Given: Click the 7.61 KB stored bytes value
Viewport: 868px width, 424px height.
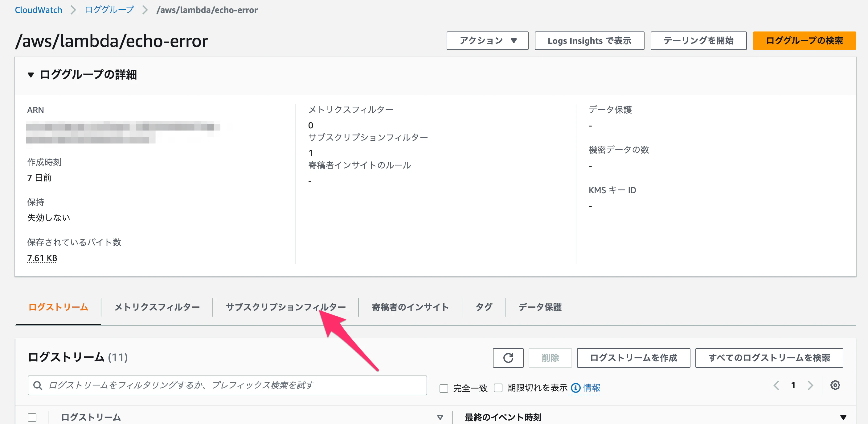Looking at the screenshot, I should click(42, 258).
